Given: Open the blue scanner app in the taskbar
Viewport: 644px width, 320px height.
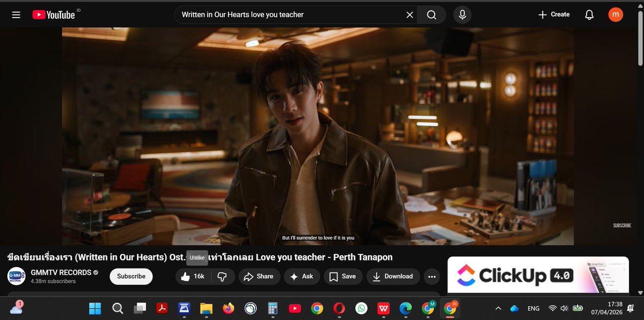Looking at the screenshot, I should [x=184, y=308].
